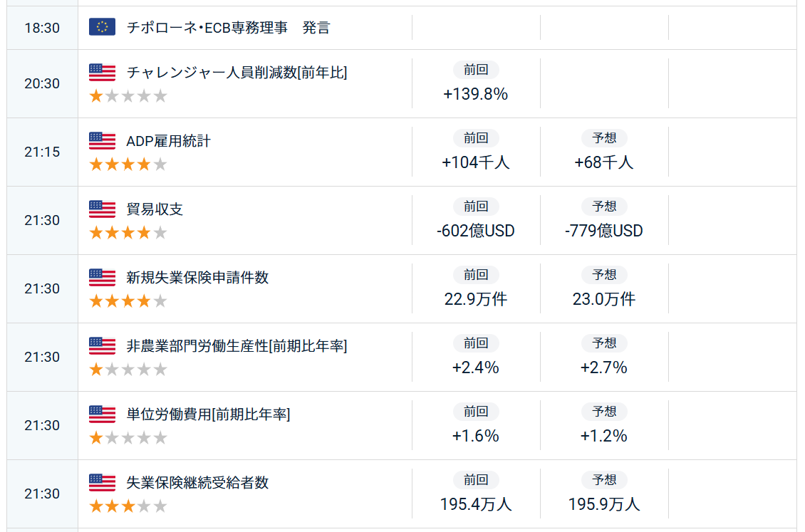Click the -779億USD forecast value
The height and width of the screenshot is (532, 805).
click(604, 231)
